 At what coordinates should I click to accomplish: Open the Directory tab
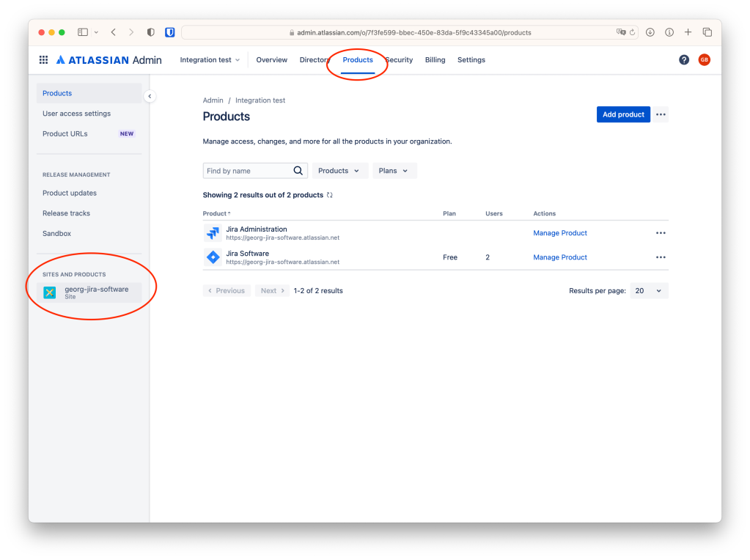click(315, 60)
